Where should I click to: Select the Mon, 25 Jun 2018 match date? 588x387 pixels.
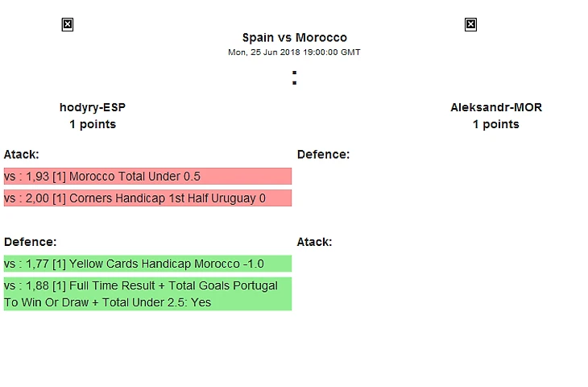coord(294,52)
